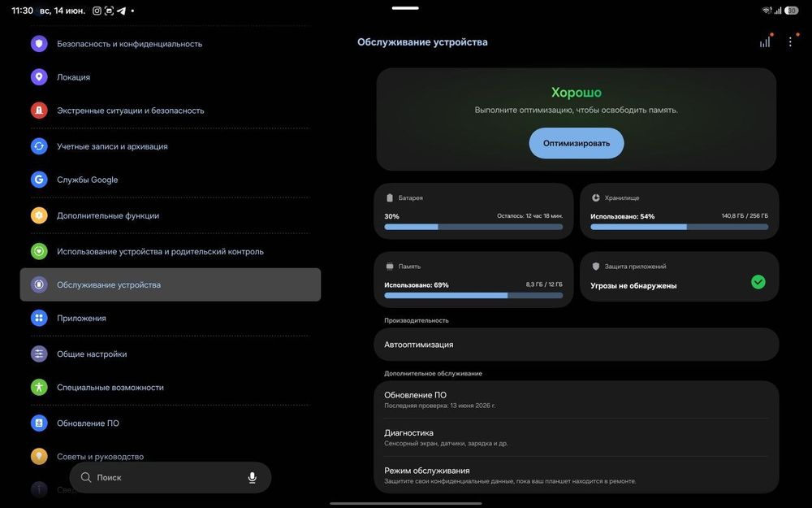Tap the magnifier icon in search bar
This screenshot has width=812, height=508.
[x=86, y=477]
